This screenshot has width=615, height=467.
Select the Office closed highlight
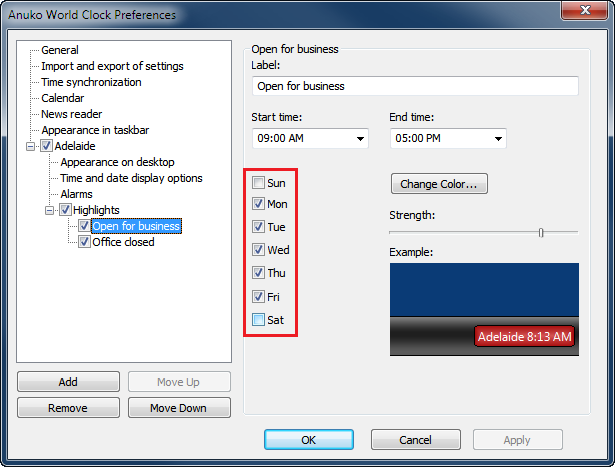pos(123,242)
